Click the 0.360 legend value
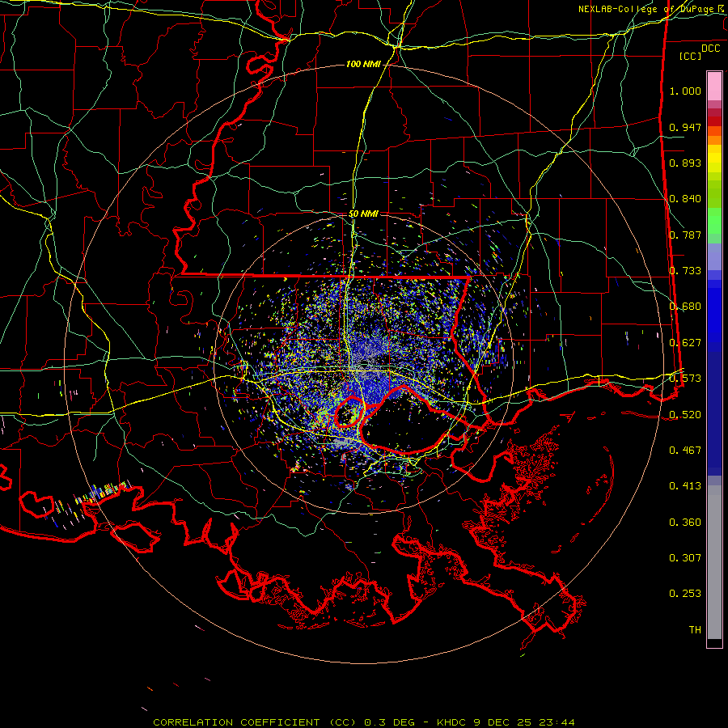This screenshot has width=728, height=728. point(685,523)
